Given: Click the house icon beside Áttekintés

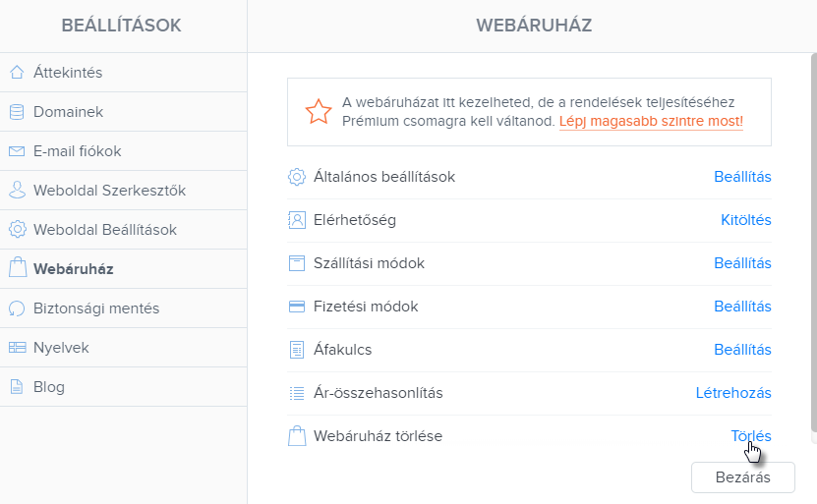Looking at the screenshot, I should pyautogui.click(x=17, y=72).
